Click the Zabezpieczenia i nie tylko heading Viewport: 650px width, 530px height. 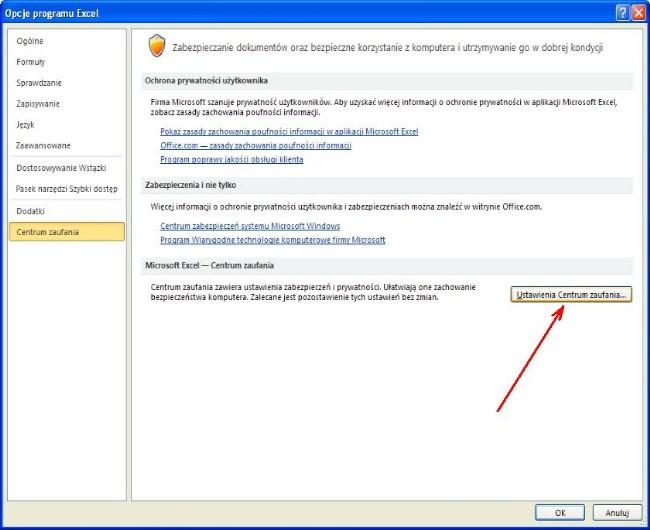(x=191, y=185)
